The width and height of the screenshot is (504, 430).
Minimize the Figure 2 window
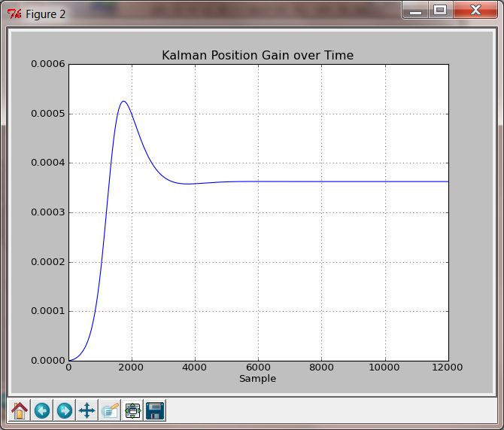pyautogui.click(x=415, y=11)
